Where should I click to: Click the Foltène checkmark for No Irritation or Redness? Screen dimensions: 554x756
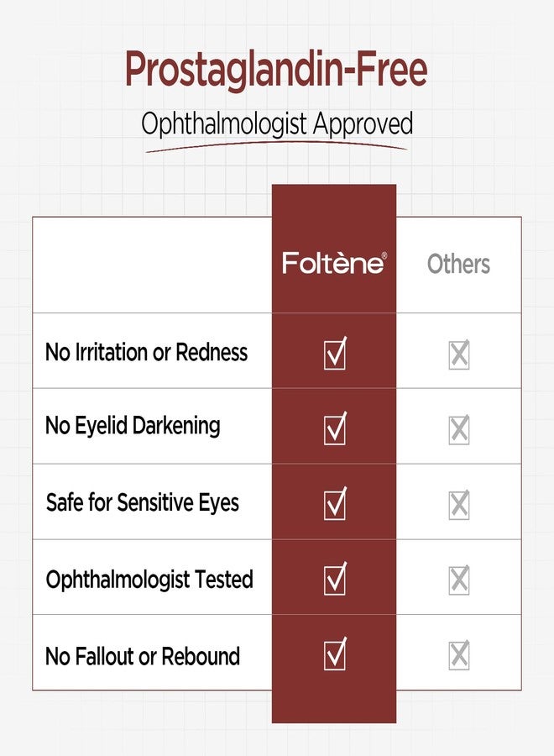[335, 354]
